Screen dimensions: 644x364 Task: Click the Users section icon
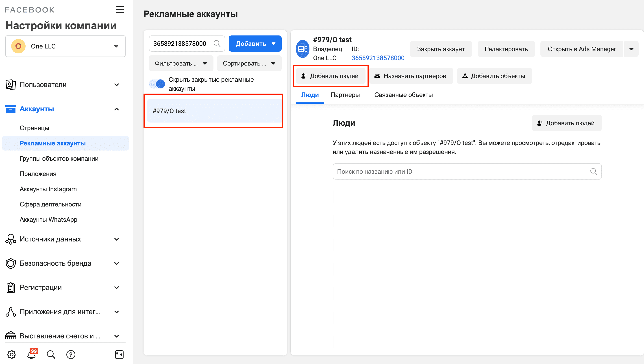pyautogui.click(x=11, y=85)
